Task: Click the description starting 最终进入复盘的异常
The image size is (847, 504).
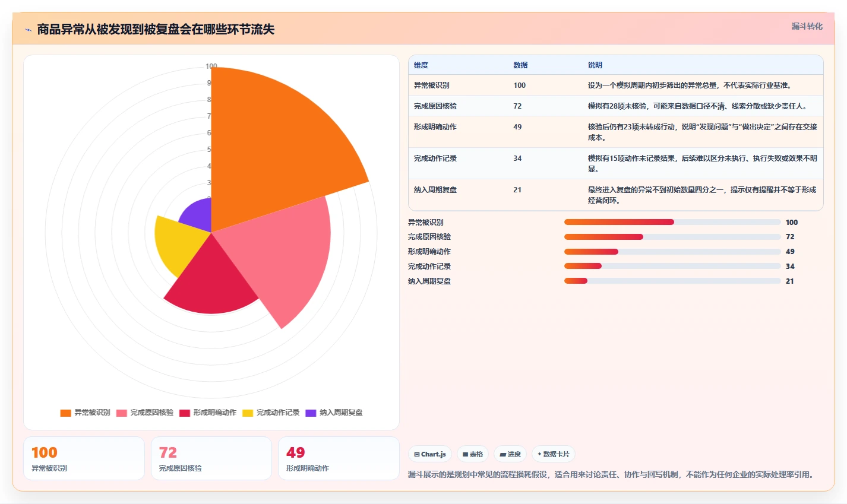Action: coord(702,195)
